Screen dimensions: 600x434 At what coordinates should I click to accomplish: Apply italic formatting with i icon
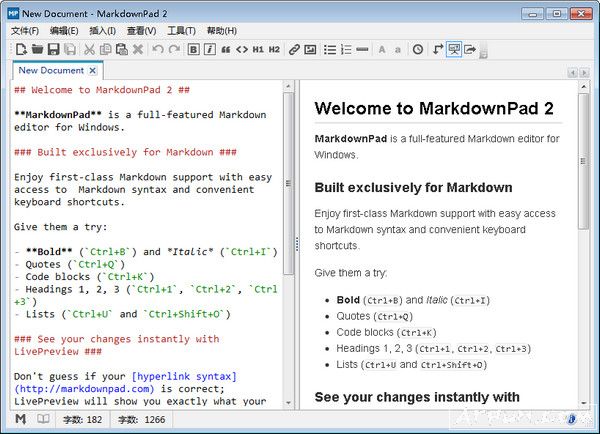210,49
